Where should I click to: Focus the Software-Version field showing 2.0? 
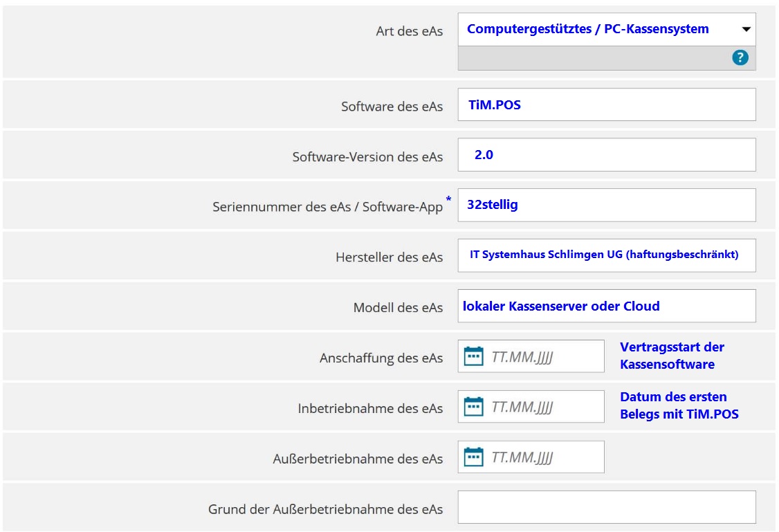click(x=606, y=155)
